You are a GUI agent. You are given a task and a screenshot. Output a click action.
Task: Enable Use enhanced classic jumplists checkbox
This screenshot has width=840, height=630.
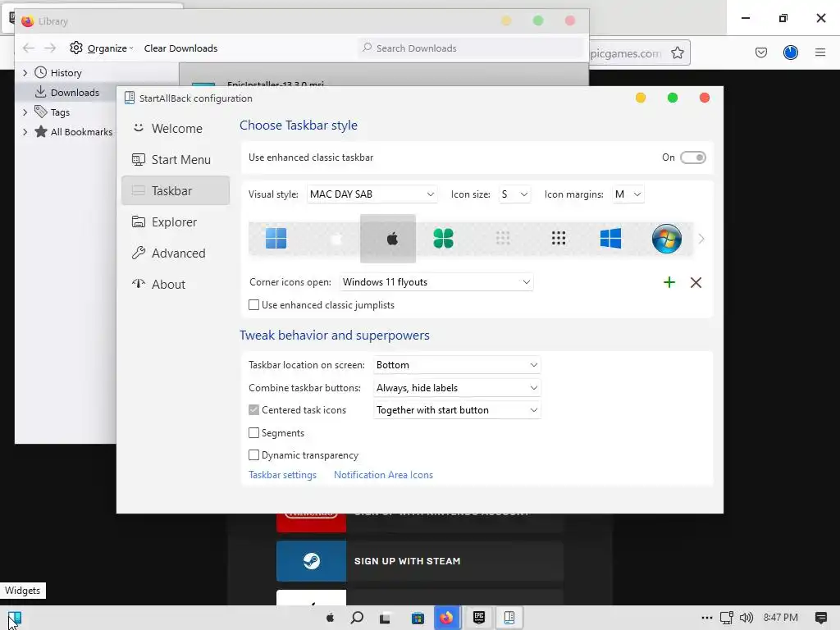254,305
